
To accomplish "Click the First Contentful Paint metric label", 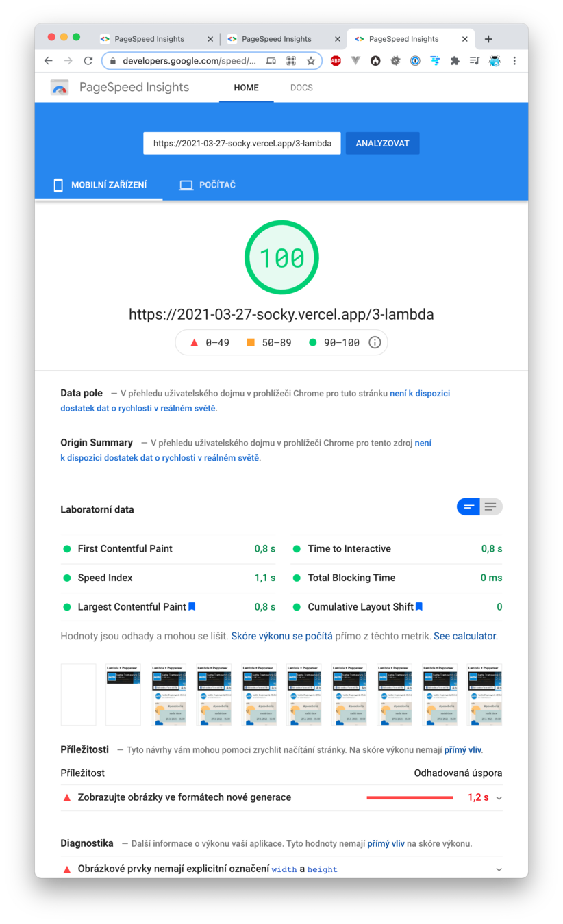I will (x=125, y=549).
